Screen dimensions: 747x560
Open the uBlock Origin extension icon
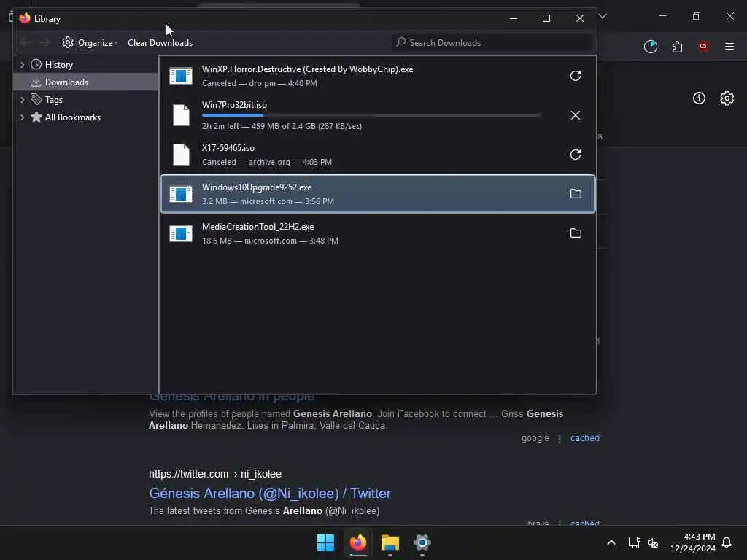tap(703, 46)
